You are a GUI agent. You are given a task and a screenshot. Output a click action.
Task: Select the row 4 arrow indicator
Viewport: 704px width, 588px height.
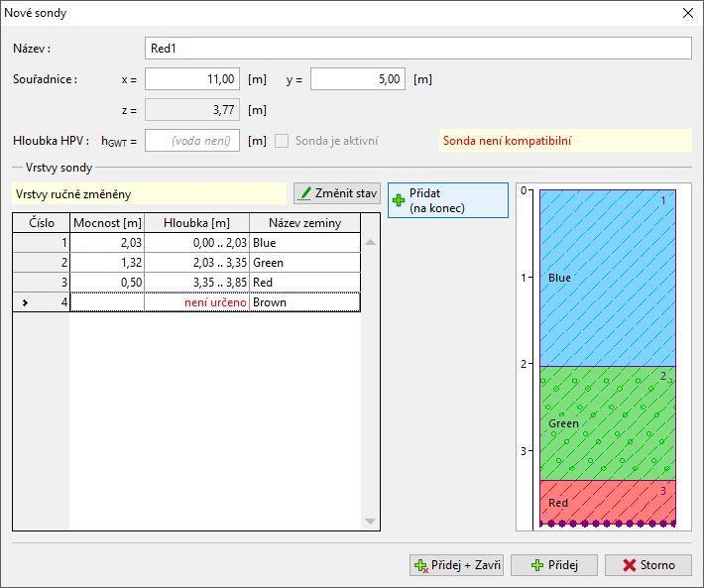25,303
